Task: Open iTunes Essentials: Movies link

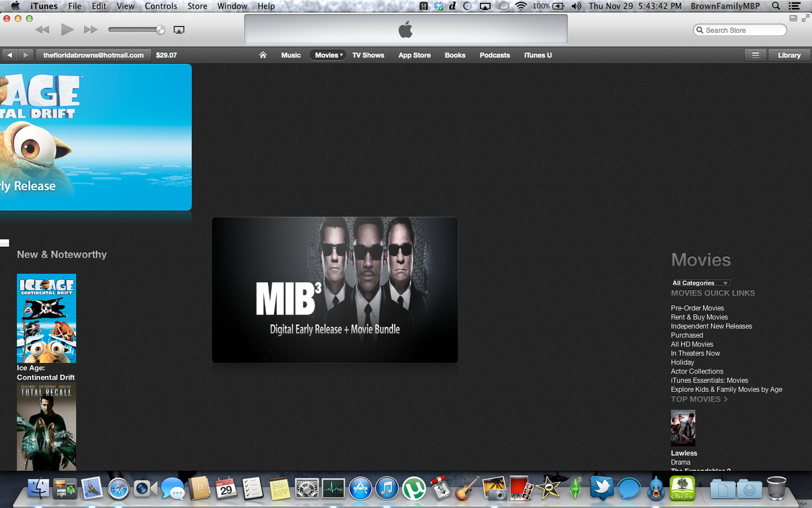Action: 709,380
